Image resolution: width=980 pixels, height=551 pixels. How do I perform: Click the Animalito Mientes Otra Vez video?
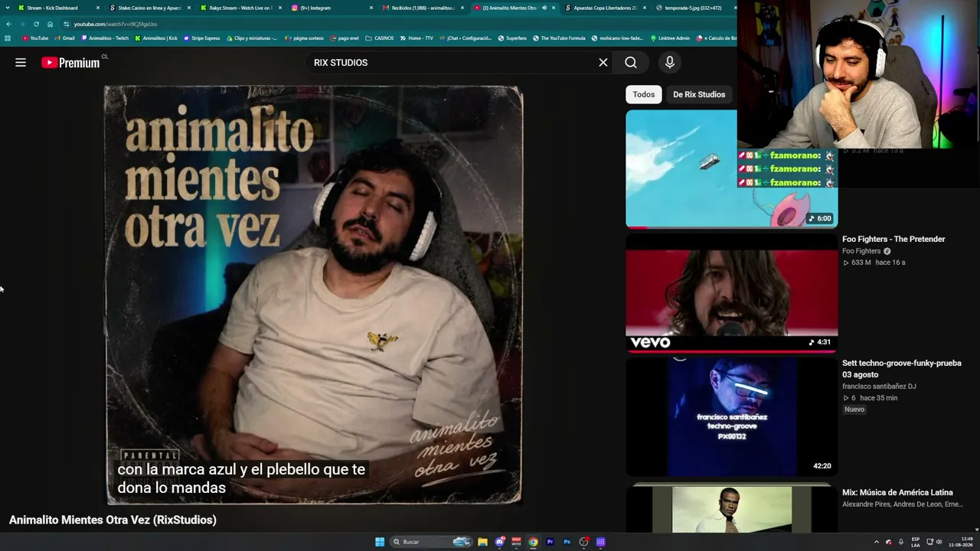pyautogui.click(x=314, y=295)
